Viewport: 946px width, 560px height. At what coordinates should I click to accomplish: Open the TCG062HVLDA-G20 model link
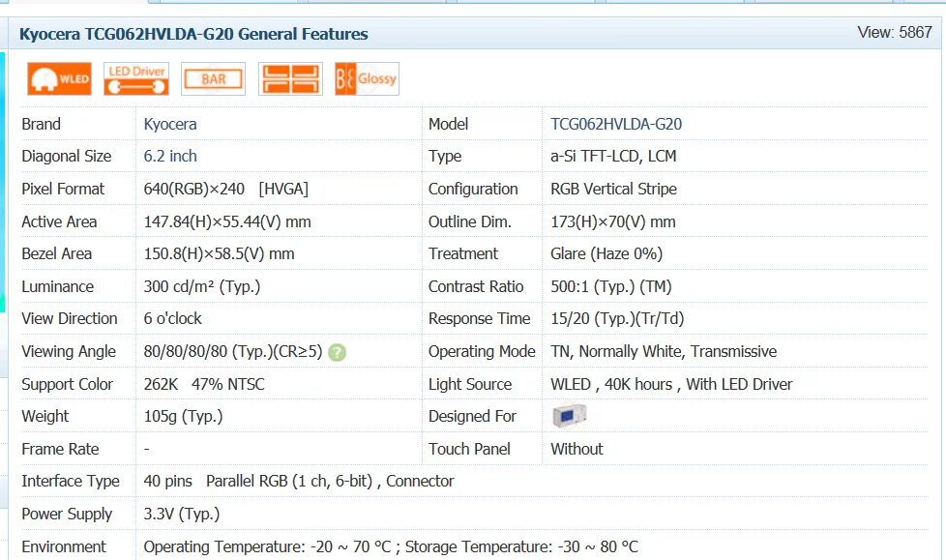(616, 124)
